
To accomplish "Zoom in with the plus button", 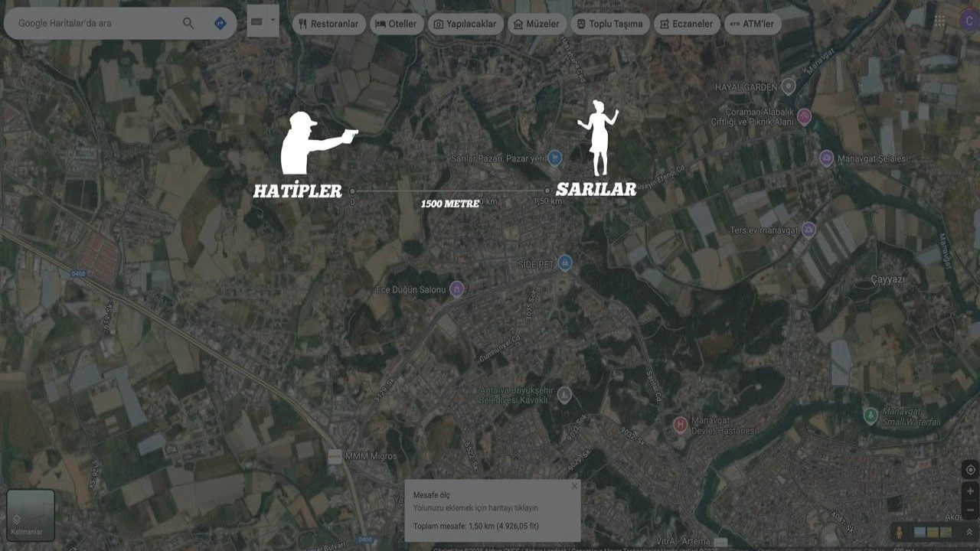I will pyautogui.click(x=970, y=491).
